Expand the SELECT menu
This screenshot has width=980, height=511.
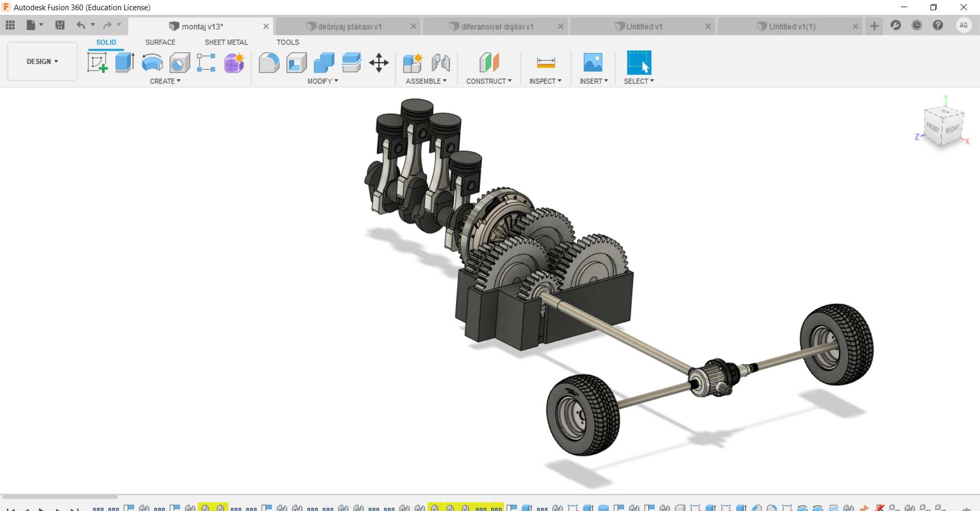point(639,81)
